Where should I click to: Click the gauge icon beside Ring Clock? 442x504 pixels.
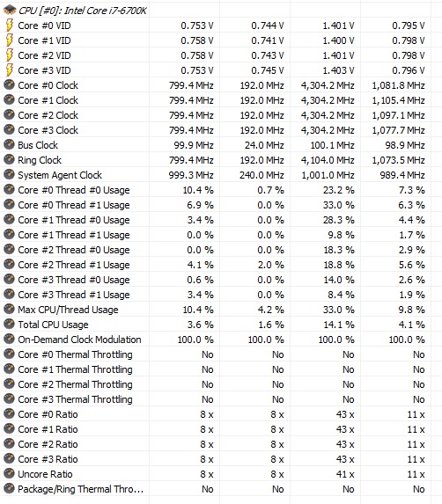pyautogui.click(x=9, y=159)
